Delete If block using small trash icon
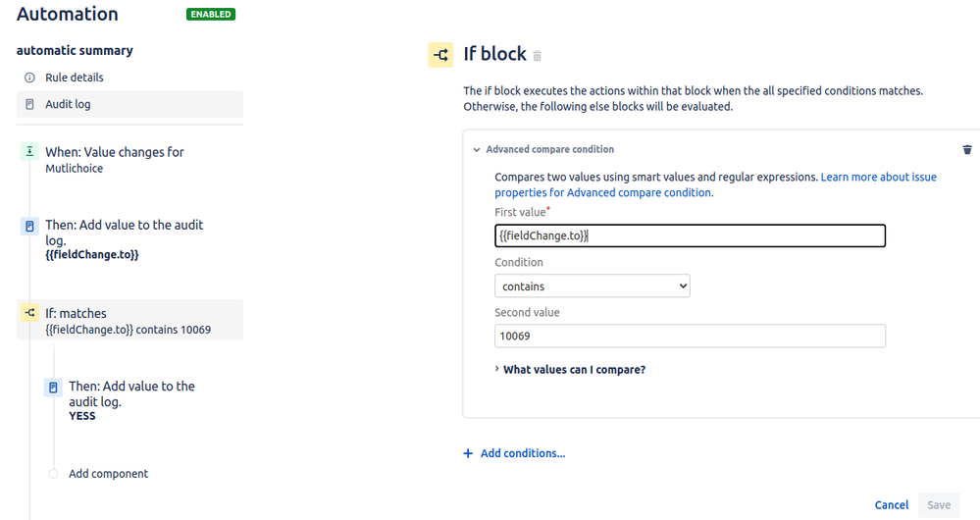Screen dimensions: 980x520 coord(537,56)
